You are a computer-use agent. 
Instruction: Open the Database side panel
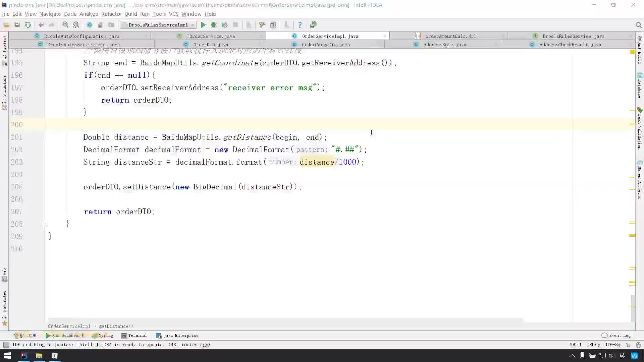pos(640,86)
